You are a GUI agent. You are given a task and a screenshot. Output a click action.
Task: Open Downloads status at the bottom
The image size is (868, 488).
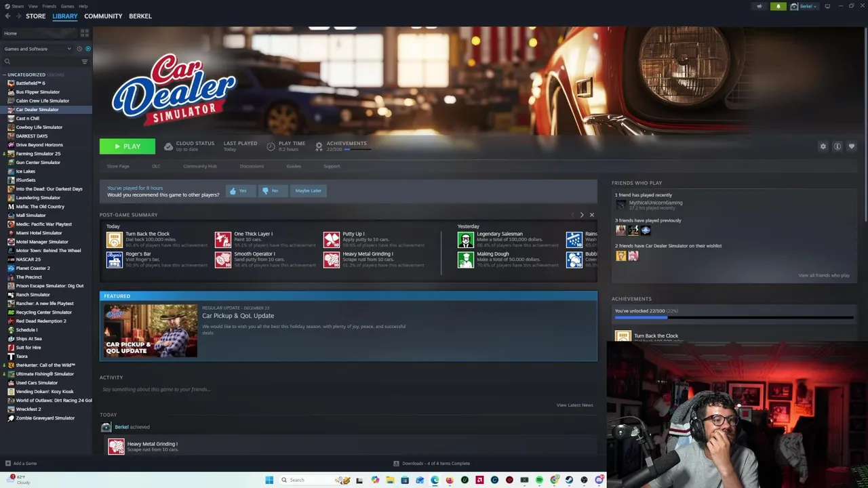(x=432, y=464)
